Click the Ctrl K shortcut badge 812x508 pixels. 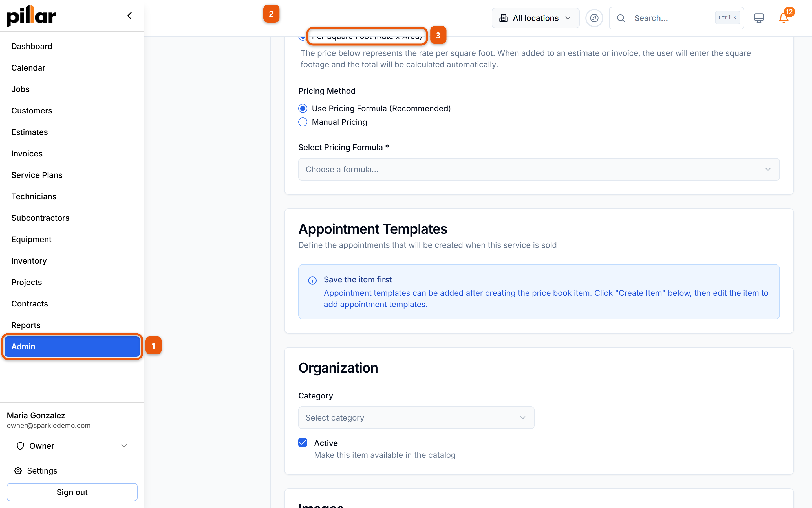(727, 17)
